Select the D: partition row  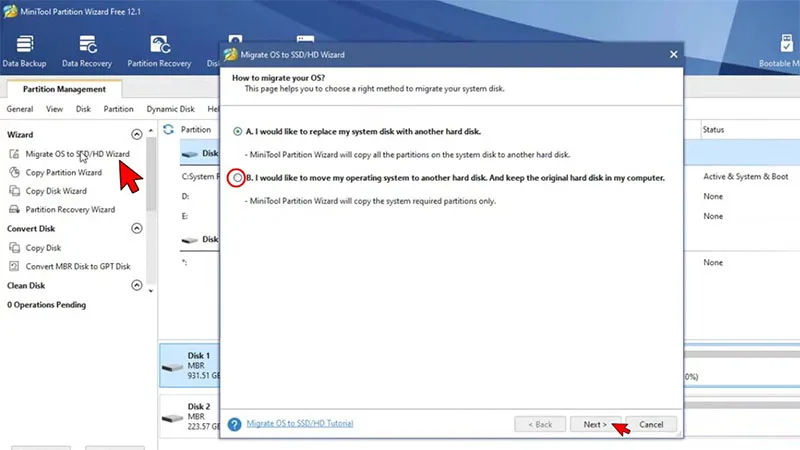(x=186, y=196)
